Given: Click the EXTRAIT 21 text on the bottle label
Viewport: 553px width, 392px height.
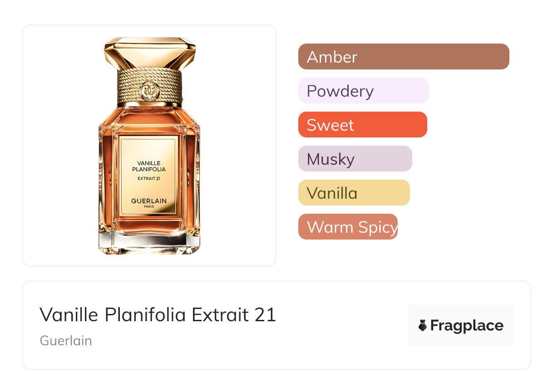Looking at the screenshot, I should tap(149, 178).
